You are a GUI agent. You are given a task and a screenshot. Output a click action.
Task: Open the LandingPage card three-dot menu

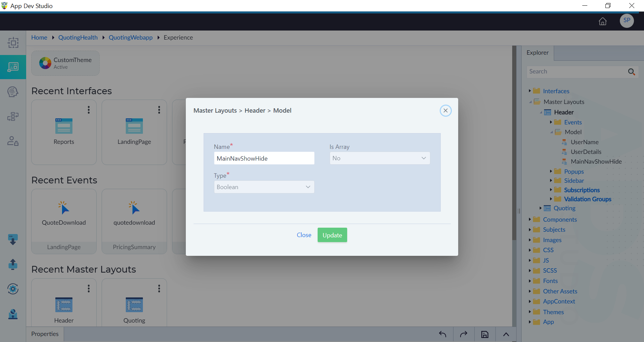(x=159, y=110)
